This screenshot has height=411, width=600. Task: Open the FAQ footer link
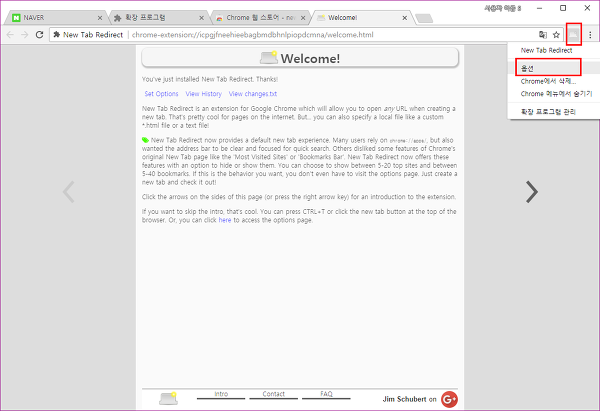[326, 394]
